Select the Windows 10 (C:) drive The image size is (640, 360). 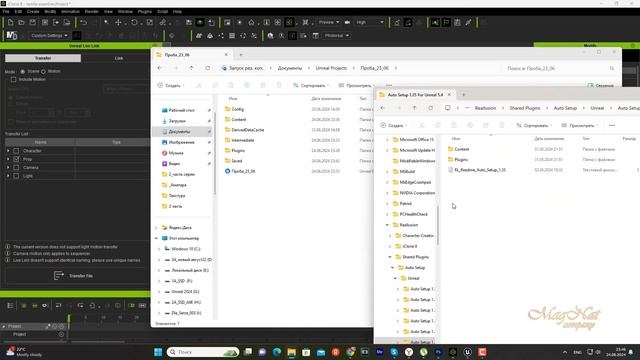pos(186,249)
